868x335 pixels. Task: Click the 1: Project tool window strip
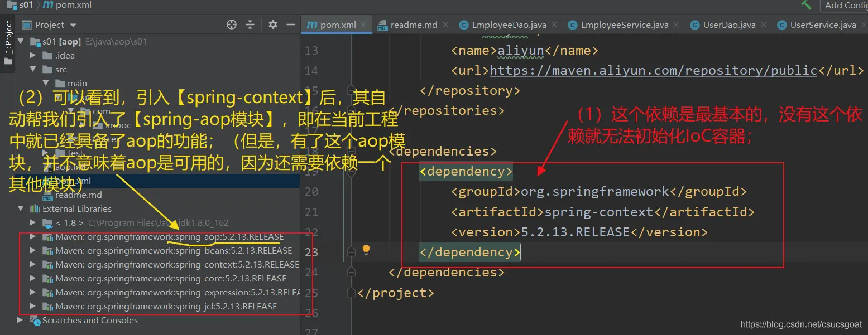(8, 42)
